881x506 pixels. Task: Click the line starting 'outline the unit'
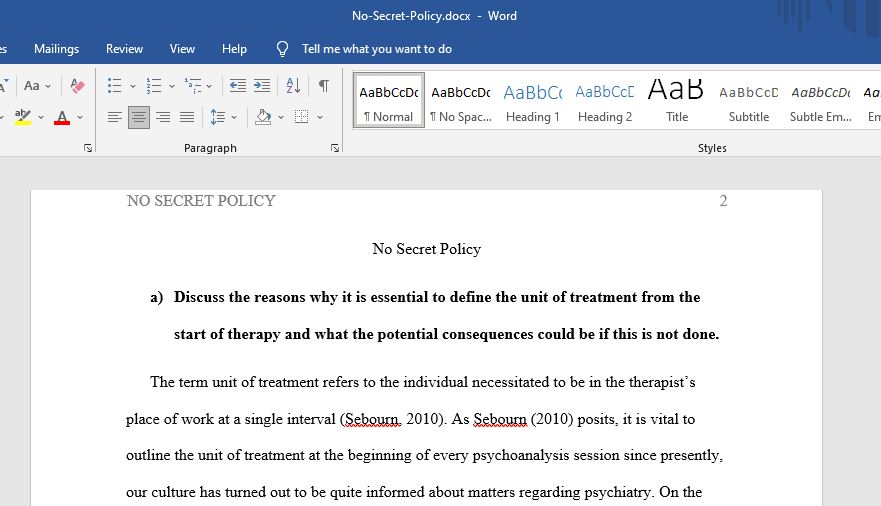424,455
